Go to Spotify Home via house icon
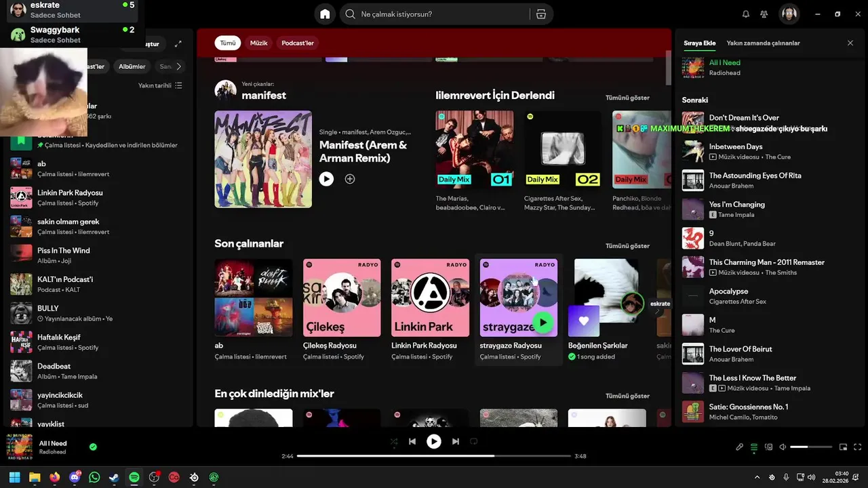This screenshot has width=868, height=488. click(x=325, y=14)
